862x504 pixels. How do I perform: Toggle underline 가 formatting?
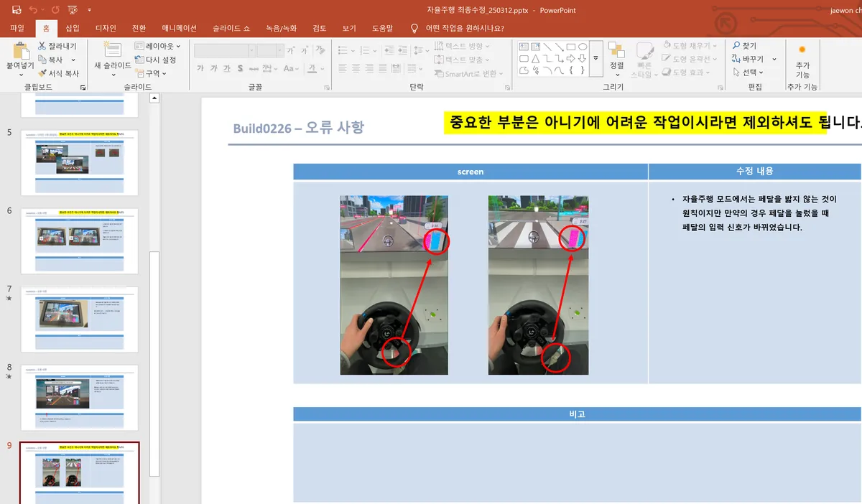(x=227, y=69)
